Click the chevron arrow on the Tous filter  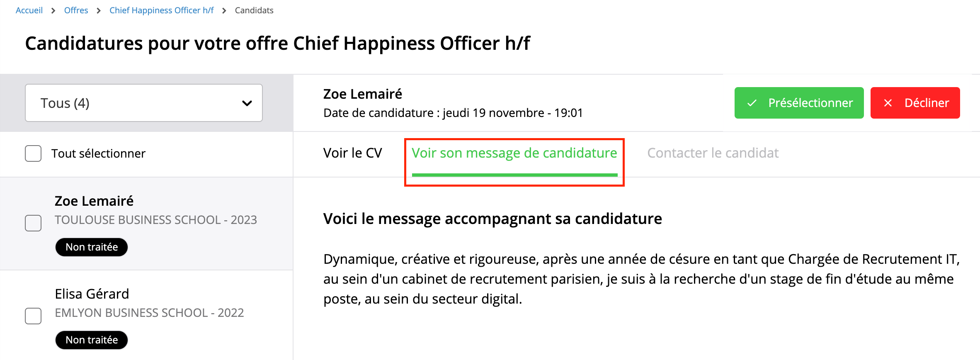coord(247,103)
